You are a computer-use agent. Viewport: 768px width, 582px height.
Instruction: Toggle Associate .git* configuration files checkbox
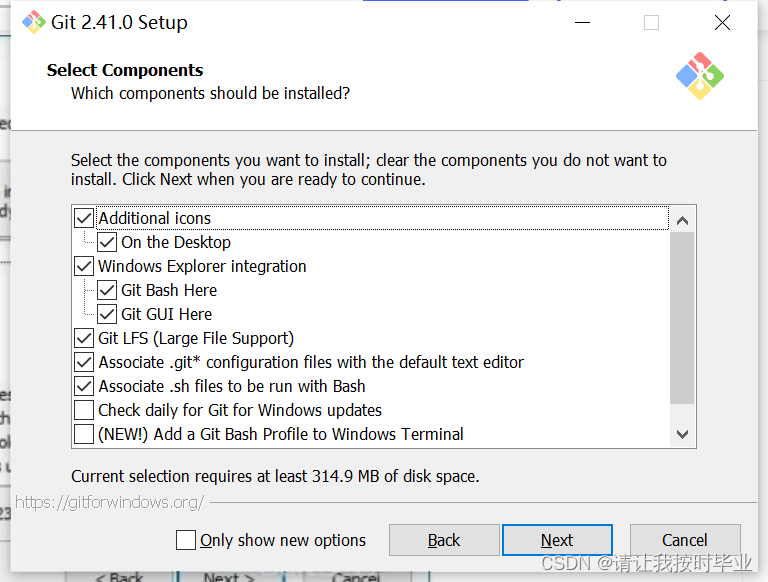pyautogui.click(x=84, y=362)
